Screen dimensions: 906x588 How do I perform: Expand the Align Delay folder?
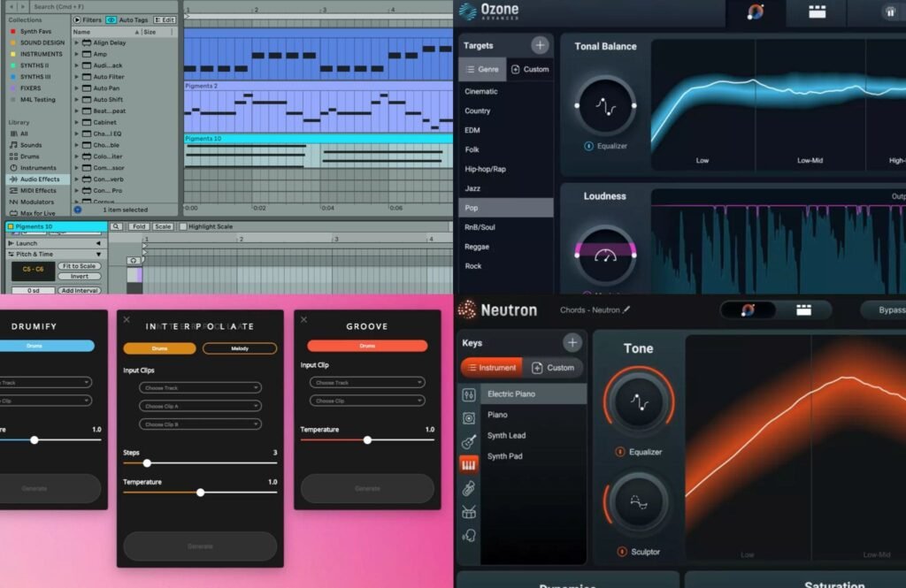(76, 42)
